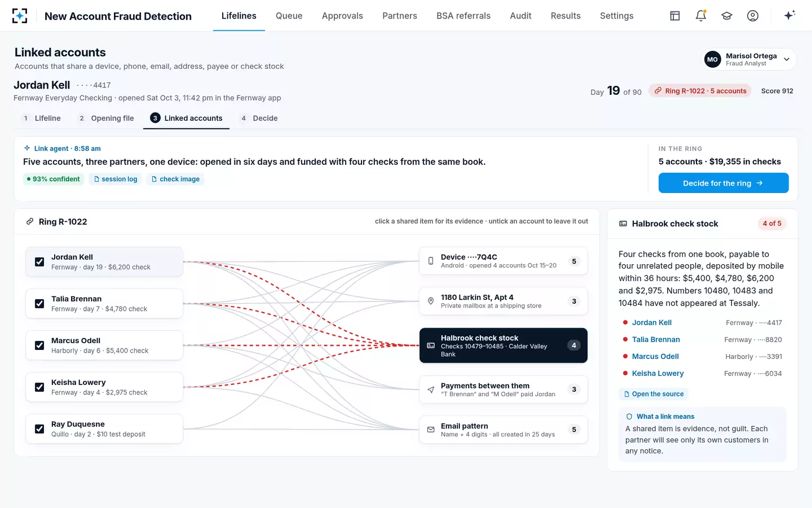Click the Email pattern envelope icon
812x508 pixels.
(431, 430)
